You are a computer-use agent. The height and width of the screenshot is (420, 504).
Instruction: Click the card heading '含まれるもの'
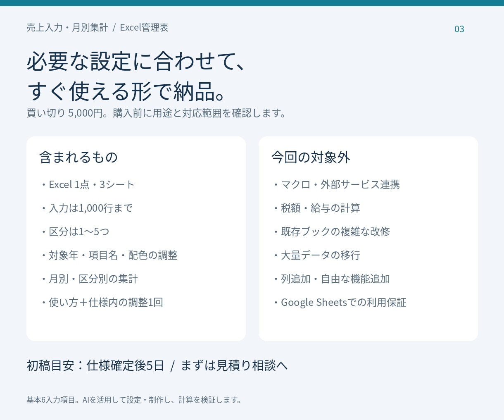[78, 157]
